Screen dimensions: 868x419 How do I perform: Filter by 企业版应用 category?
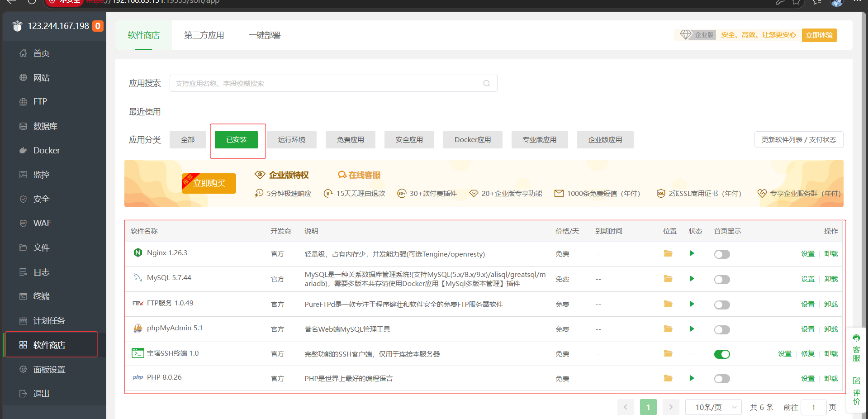605,140
